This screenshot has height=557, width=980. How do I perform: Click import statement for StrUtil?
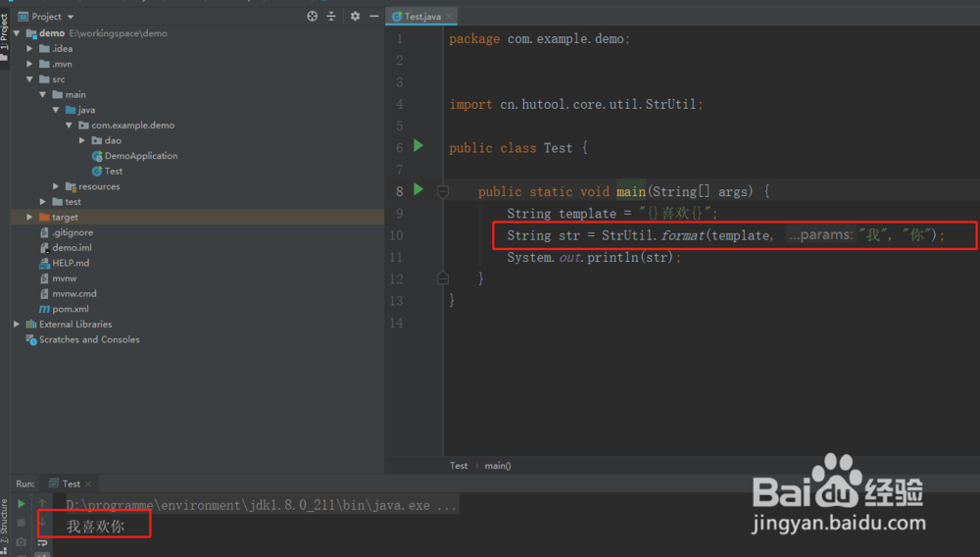tap(576, 104)
